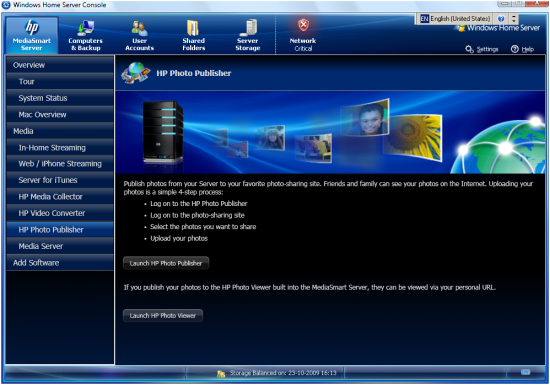
Task: Open the HP MediaSmart Server tab
Action: (32, 35)
